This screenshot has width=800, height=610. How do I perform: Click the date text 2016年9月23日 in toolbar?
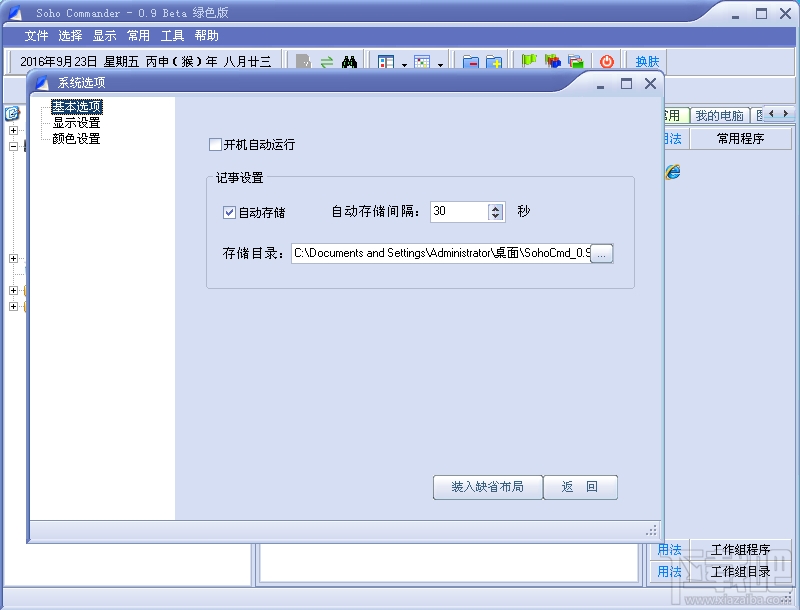click(59, 62)
